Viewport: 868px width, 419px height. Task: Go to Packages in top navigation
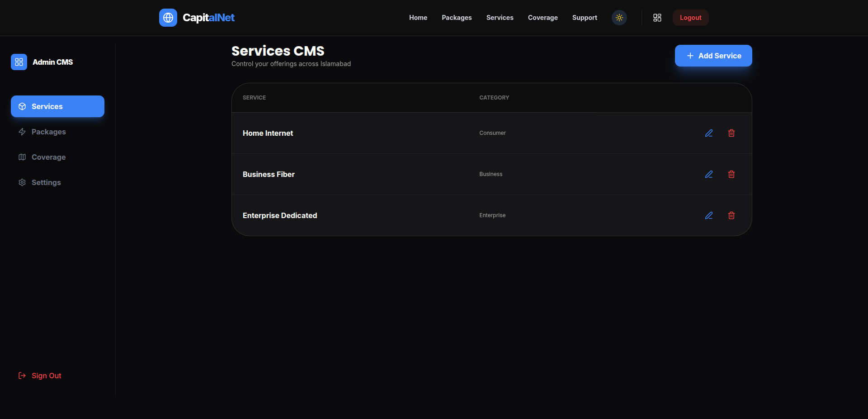tap(457, 18)
